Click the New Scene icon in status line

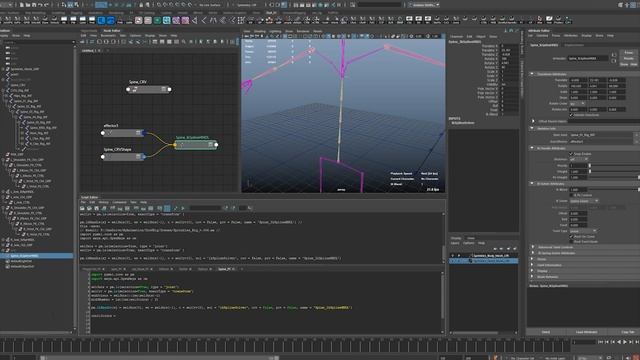[22, 5]
